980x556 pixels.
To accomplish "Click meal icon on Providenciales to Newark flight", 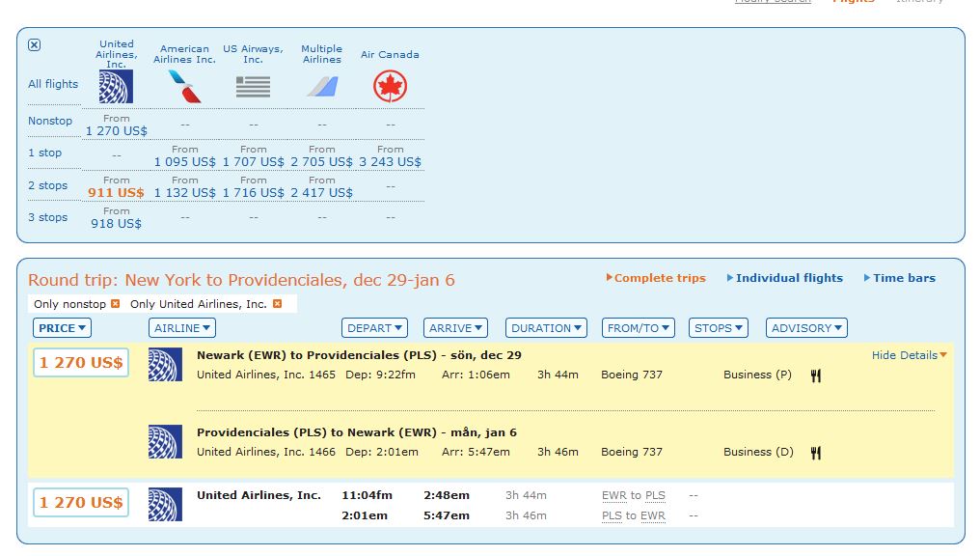I will (x=816, y=453).
